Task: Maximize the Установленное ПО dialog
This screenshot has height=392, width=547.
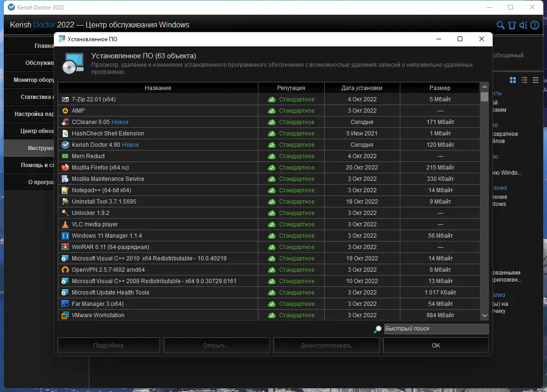Action: 460,39
